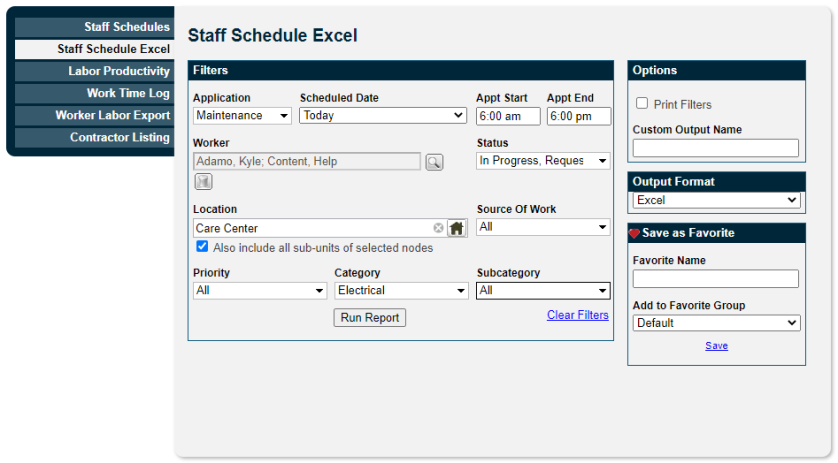Image resolution: width=838 pixels, height=463 pixels.
Task: Click the red heart Save as Favorite icon
Action: pyautogui.click(x=634, y=233)
